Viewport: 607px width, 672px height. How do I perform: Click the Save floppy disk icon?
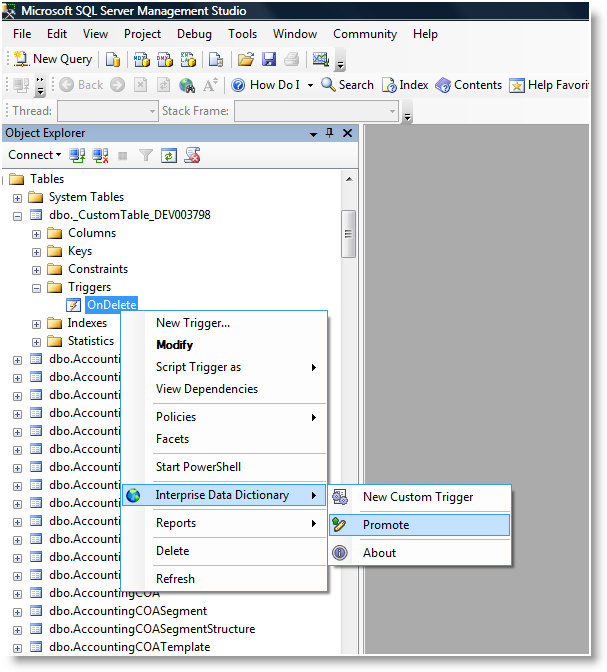click(269, 59)
